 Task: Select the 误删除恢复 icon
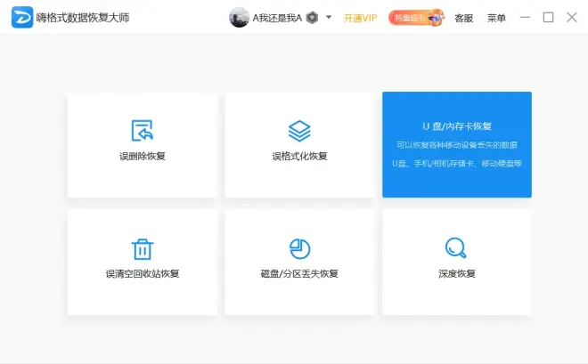143,130
